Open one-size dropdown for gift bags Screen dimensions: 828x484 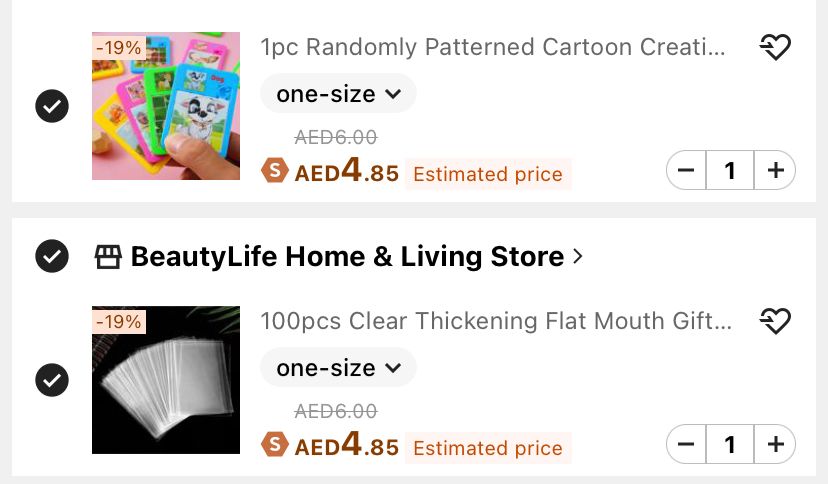point(338,368)
